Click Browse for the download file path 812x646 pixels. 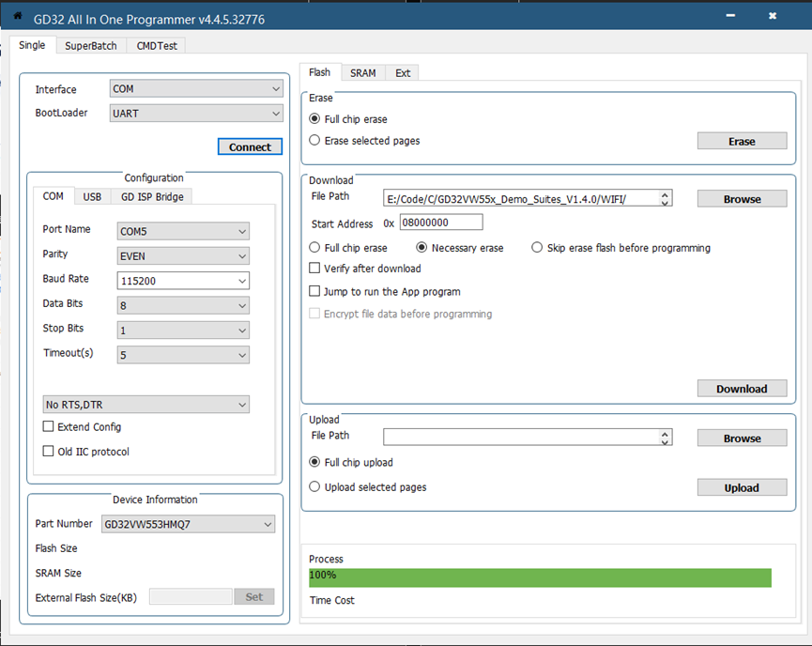tap(742, 199)
